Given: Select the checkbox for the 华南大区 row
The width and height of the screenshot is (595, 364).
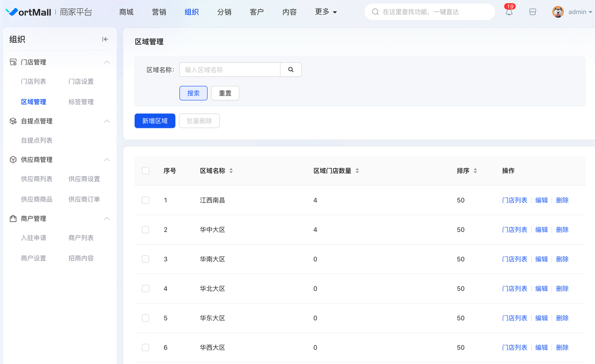Looking at the screenshot, I should (x=145, y=259).
